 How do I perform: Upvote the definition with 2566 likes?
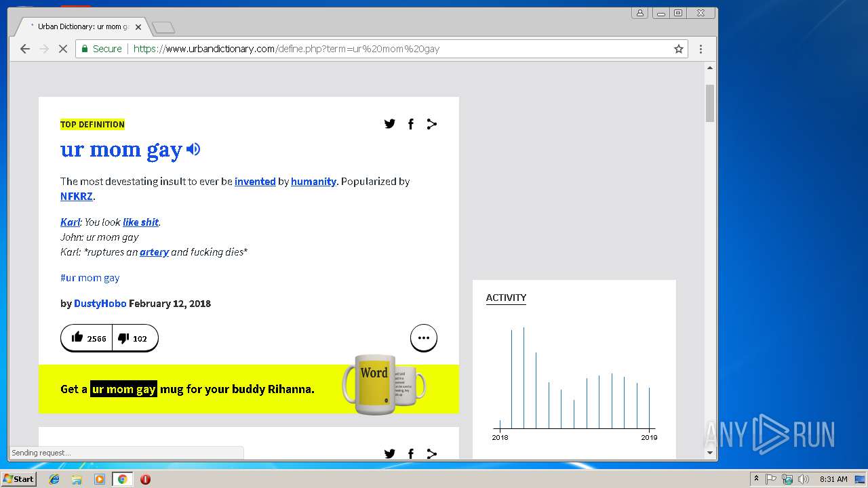(x=87, y=338)
